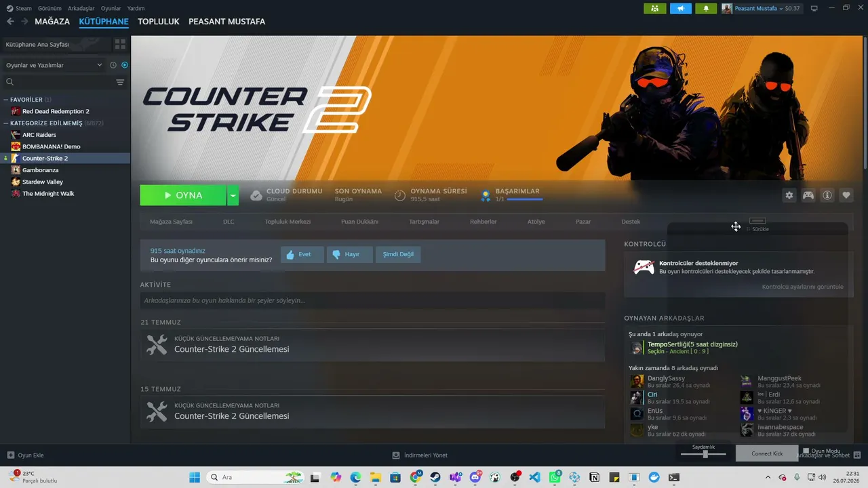Open the Topluluk Merkezi link
Image resolution: width=868 pixels, height=488 pixels.
[288, 222]
